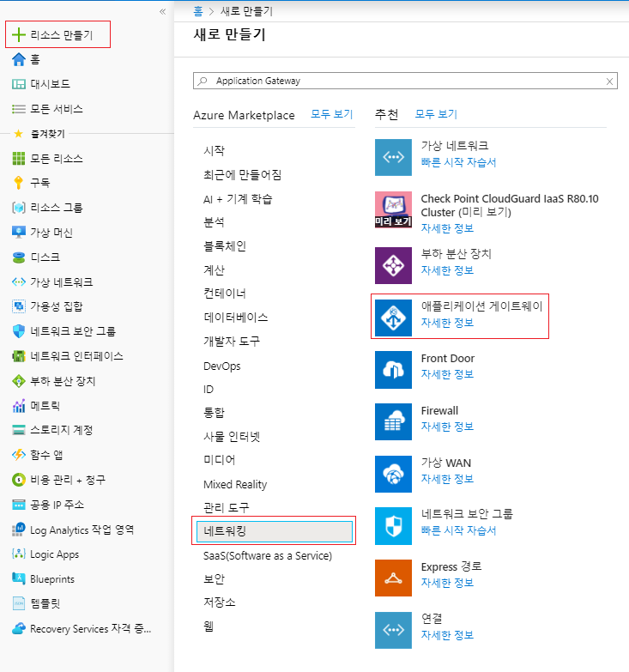Select the 사물 인터넷 category
Viewport: 629px width, 672px height.
coord(232,437)
